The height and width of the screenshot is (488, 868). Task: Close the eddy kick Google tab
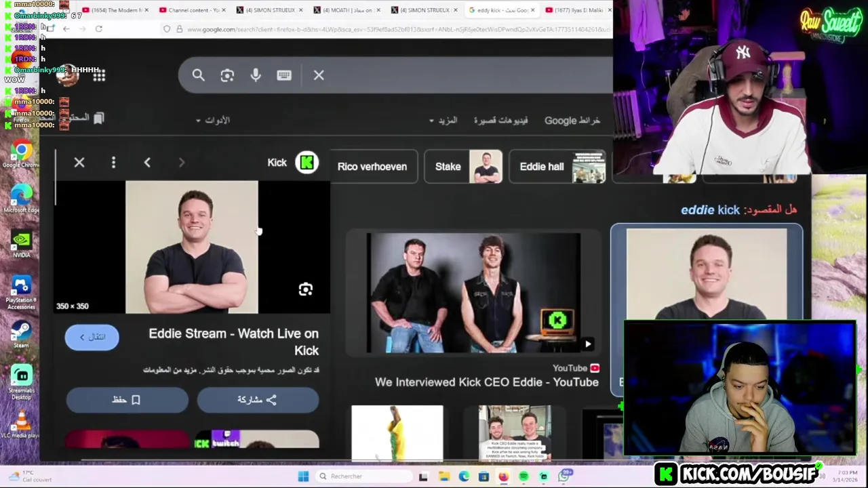532,10
